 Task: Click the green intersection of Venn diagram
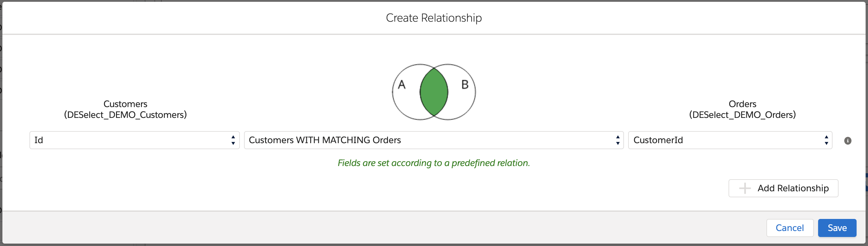[x=434, y=92]
